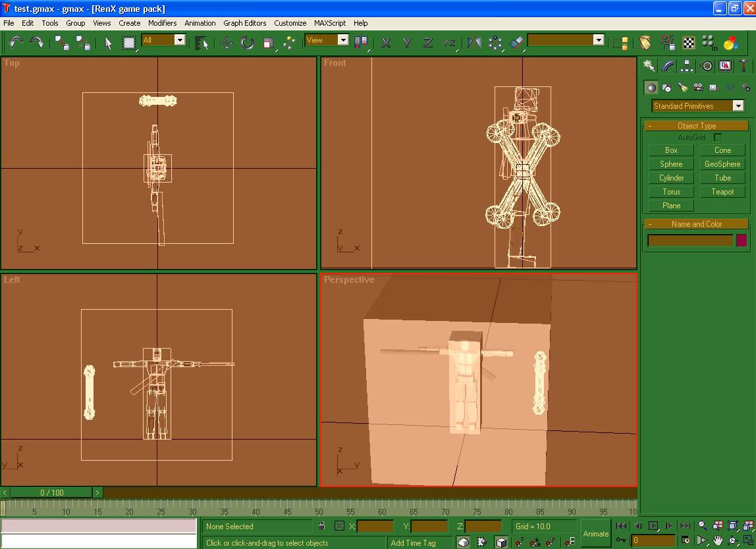
Task: Activate the Select and Rotate tool
Action: pos(248,43)
